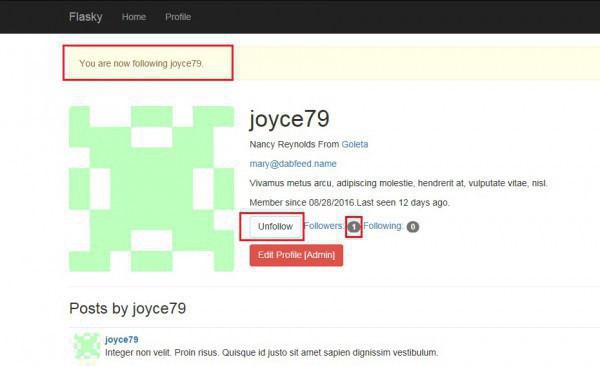This screenshot has height=366, width=600.
Task: View the Followers list link
Action: (324, 226)
